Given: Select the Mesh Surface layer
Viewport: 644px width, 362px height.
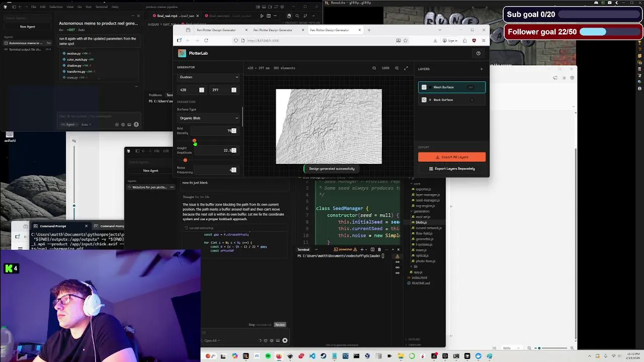Looking at the screenshot, I should click(x=452, y=87).
